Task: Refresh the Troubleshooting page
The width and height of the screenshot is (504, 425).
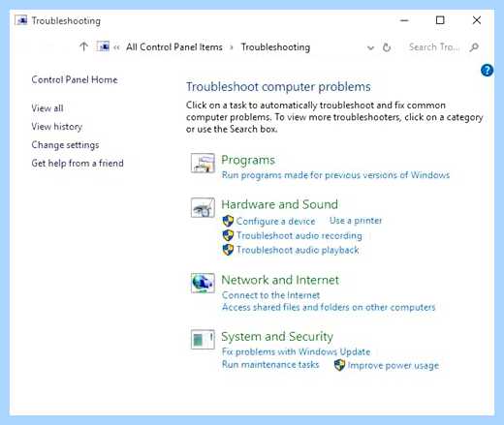Action: pos(387,47)
